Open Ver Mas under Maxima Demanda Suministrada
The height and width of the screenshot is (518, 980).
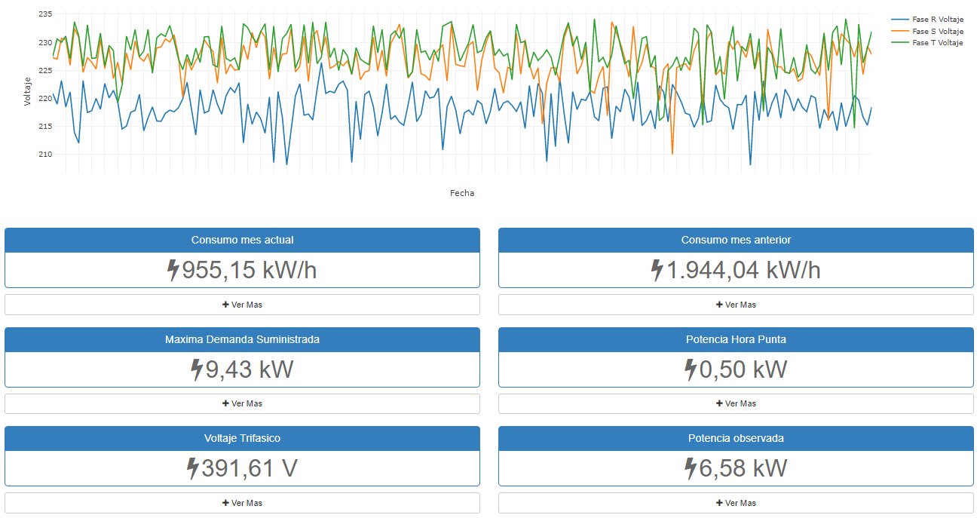coord(242,403)
